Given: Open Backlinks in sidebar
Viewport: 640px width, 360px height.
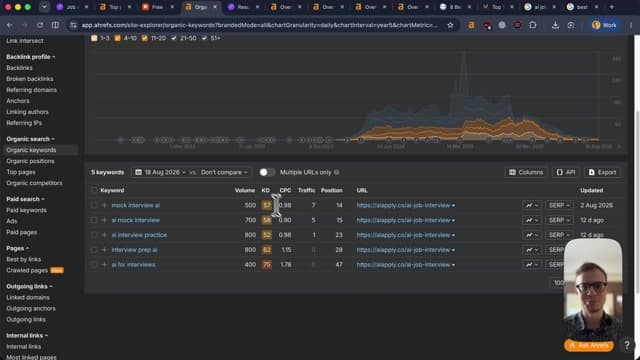Looking at the screenshot, I should tap(19, 68).
